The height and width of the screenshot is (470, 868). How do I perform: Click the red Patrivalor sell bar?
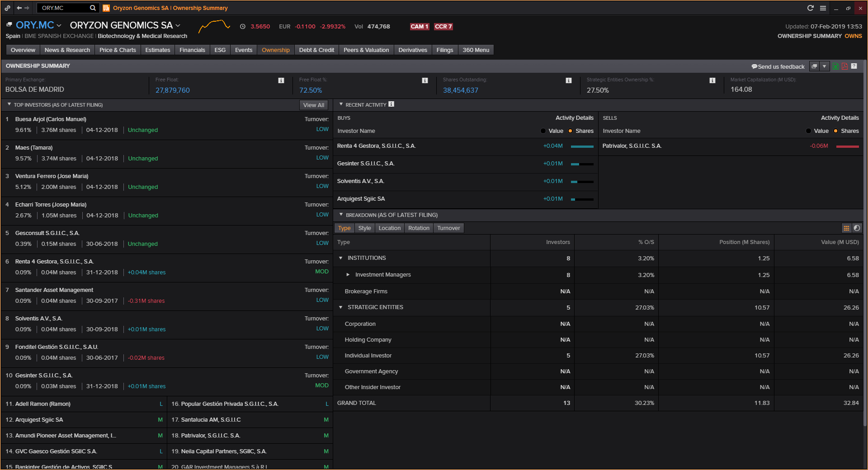coord(847,146)
